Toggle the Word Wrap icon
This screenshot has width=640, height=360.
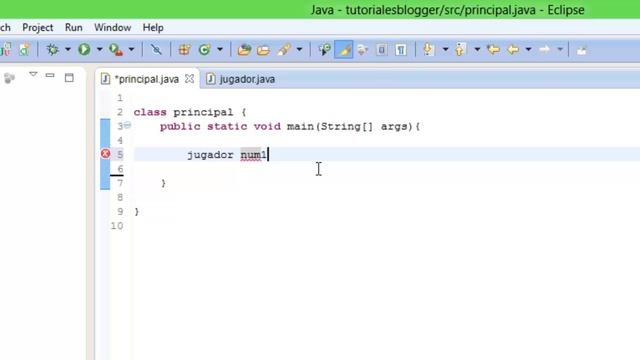pyautogui.click(x=362, y=50)
